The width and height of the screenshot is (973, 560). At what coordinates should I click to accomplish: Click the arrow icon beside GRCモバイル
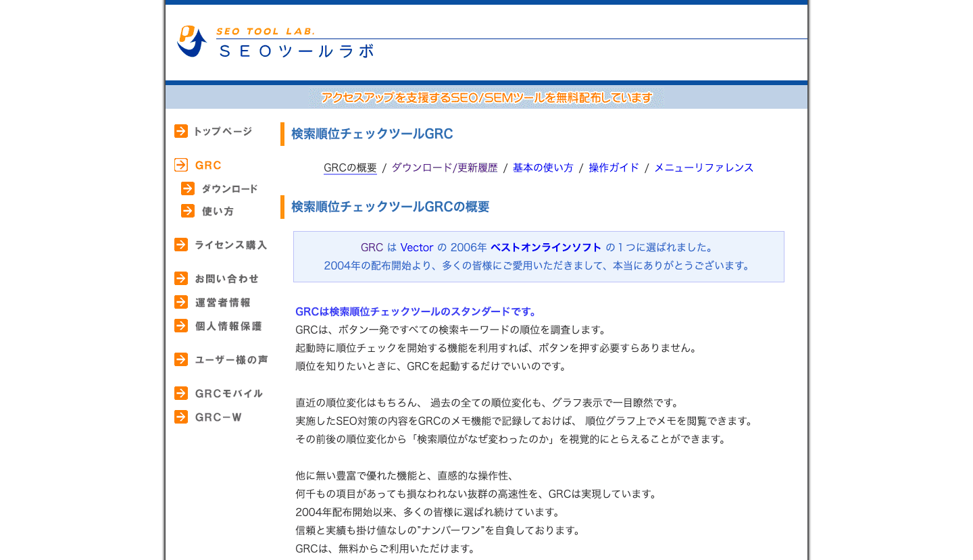pos(180,393)
